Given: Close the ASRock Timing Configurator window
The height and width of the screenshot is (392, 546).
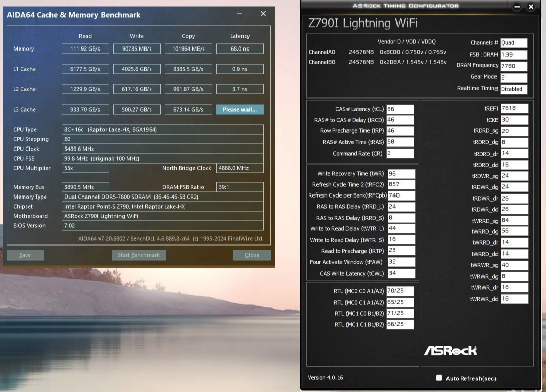Looking at the screenshot, I should tap(531, 7).
